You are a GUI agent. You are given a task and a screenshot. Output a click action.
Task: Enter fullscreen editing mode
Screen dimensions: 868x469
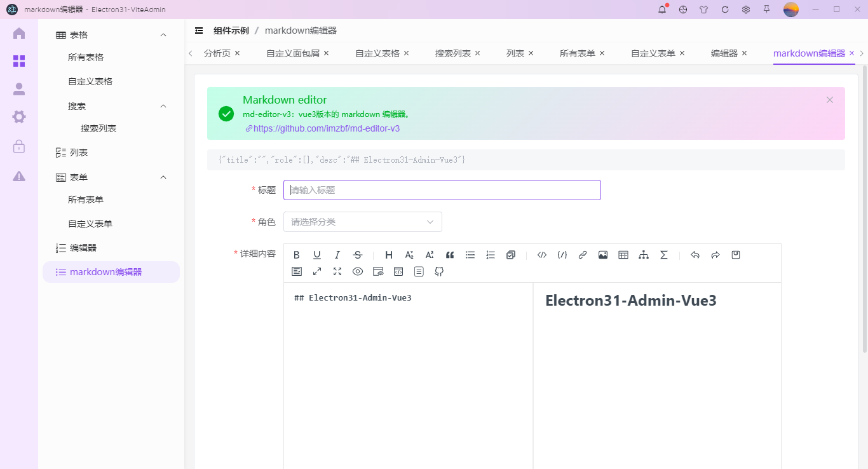(337, 271)
